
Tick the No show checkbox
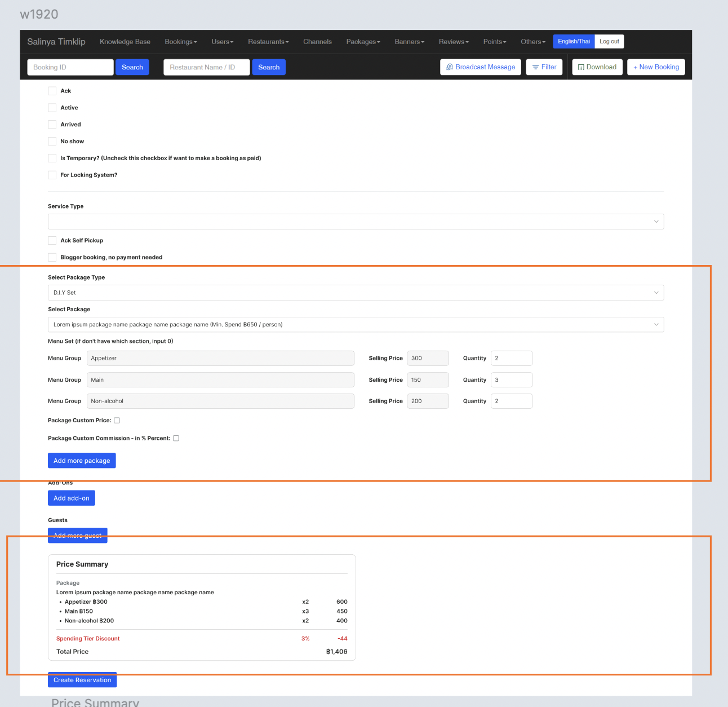coord(52,142)
